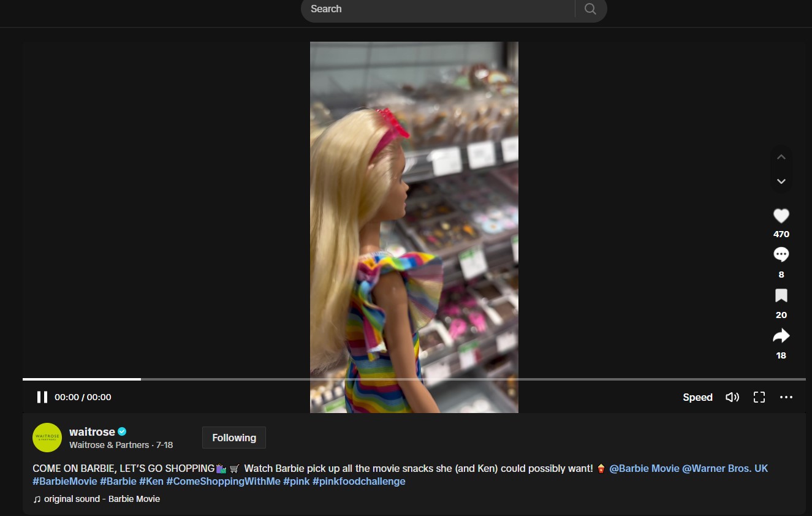Focus the Search input field

pyautogui.click(x=438, y=9)
